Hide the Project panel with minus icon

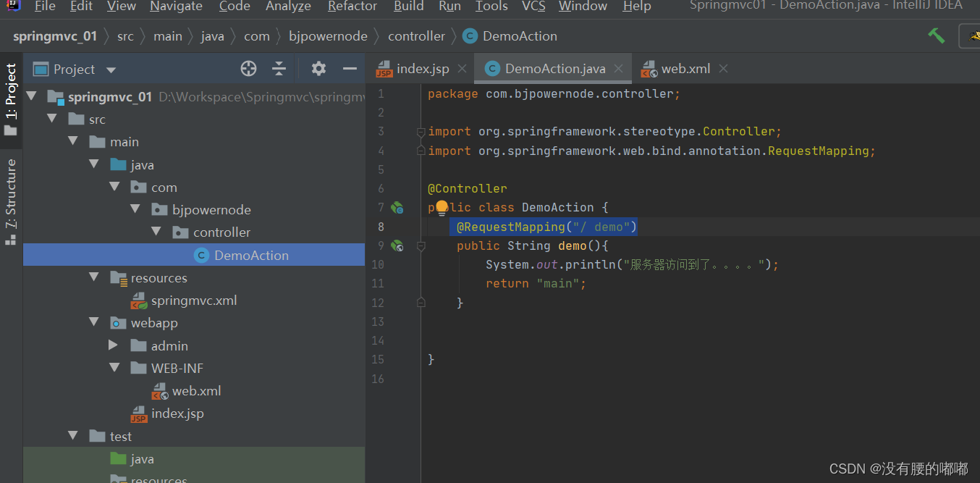350,69
